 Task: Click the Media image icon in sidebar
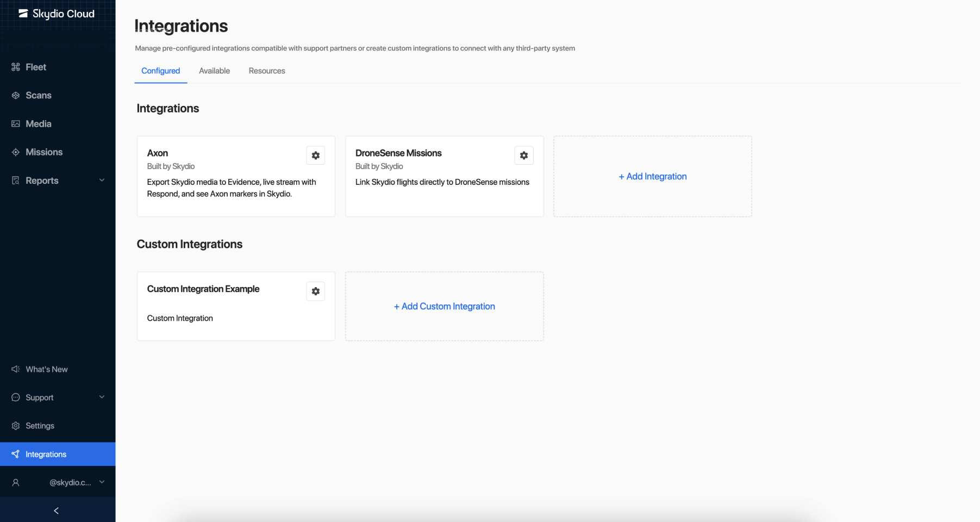coord(16,124)
